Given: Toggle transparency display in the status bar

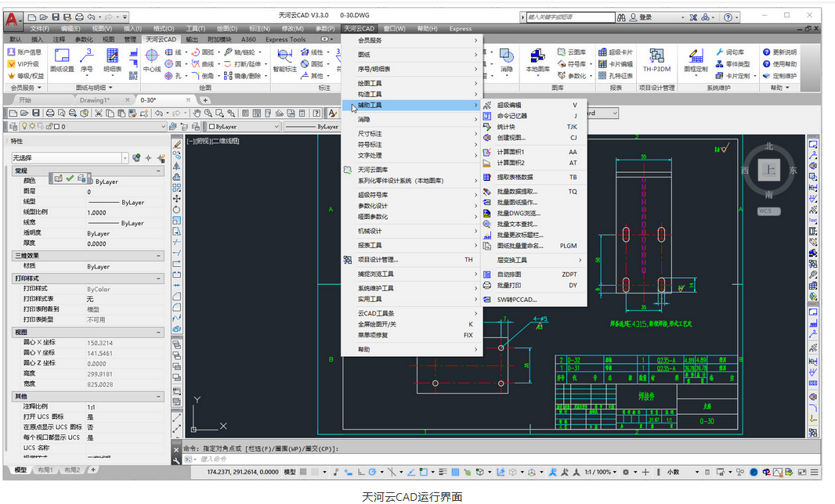Looking at the screenshot, I should tap(455, 472).
